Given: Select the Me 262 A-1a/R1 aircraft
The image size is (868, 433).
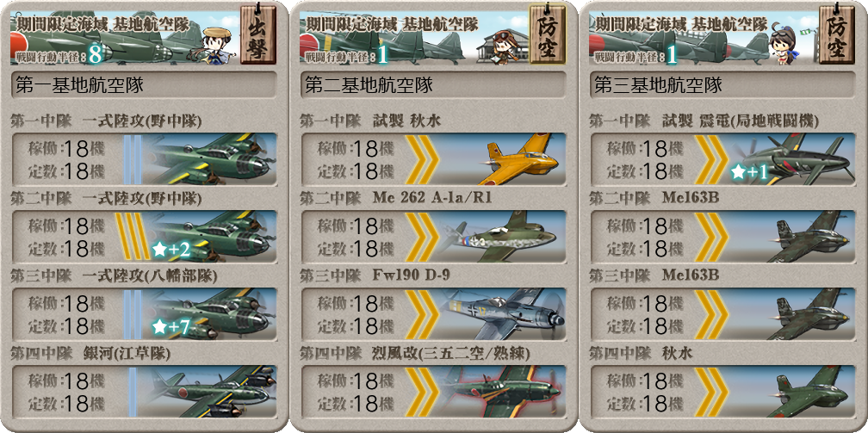Looking at the screenshot, I should (433, 237).
